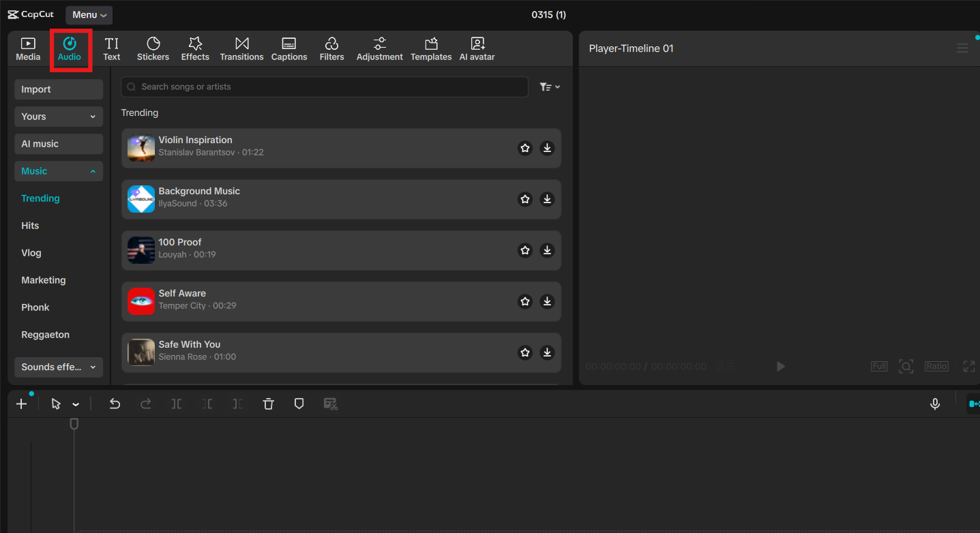This screenshot has height=533, width=980.
Task: Click the Delete right trim icon
Action: pos(237,404)
